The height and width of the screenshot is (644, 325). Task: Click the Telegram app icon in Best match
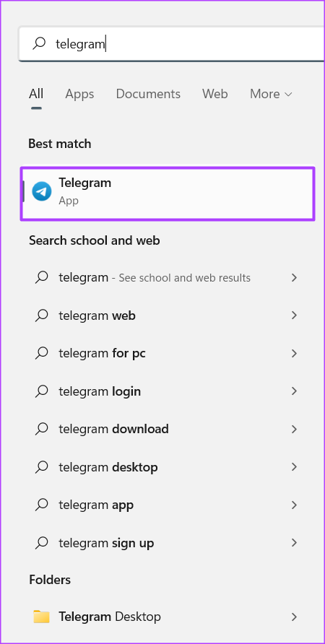pyautogui.click(x=42, y=192)
